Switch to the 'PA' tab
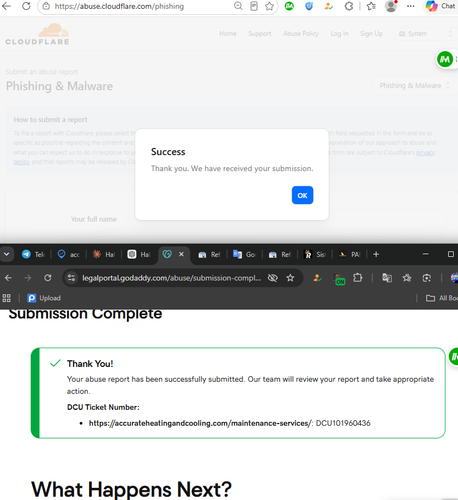This screenshot has height=500, width=458. coord(349,254)
